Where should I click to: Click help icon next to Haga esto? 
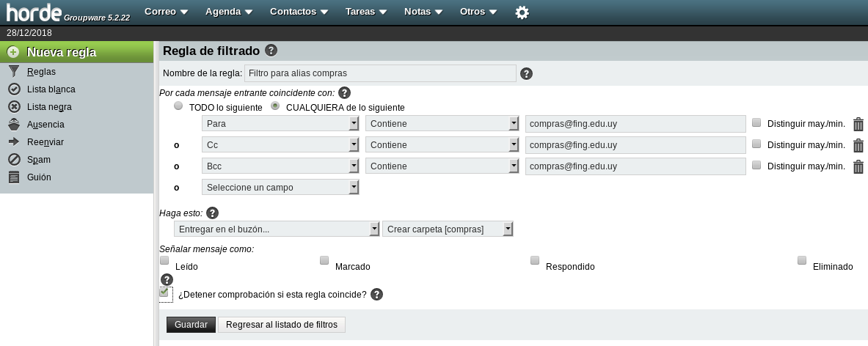212,213
